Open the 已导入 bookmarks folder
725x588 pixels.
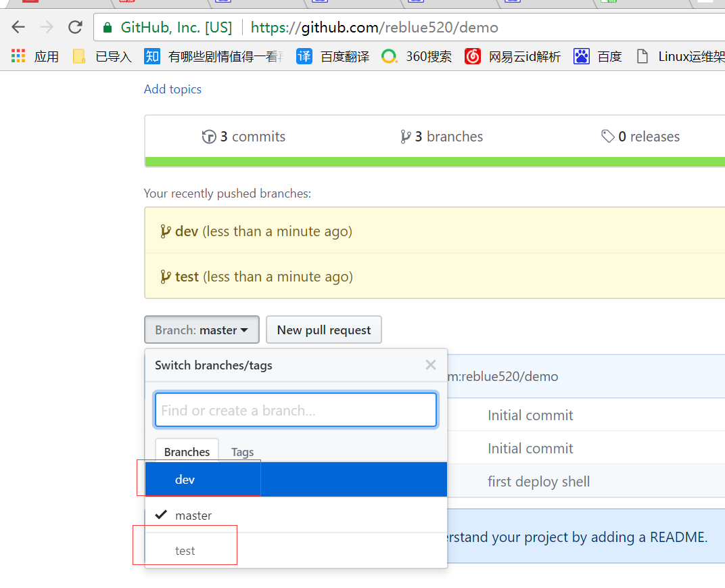tap(102, 56)
